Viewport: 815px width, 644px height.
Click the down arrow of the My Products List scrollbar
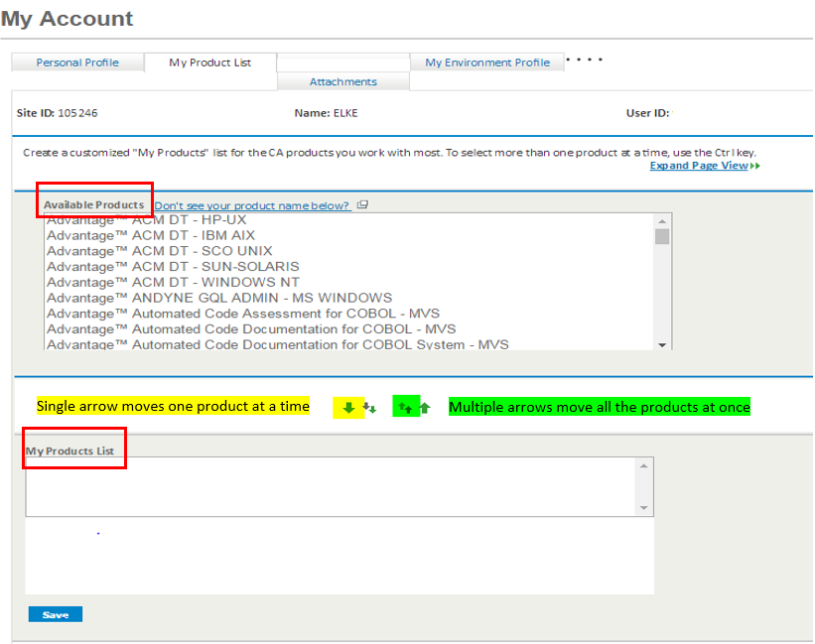click(x=644, y=507)
